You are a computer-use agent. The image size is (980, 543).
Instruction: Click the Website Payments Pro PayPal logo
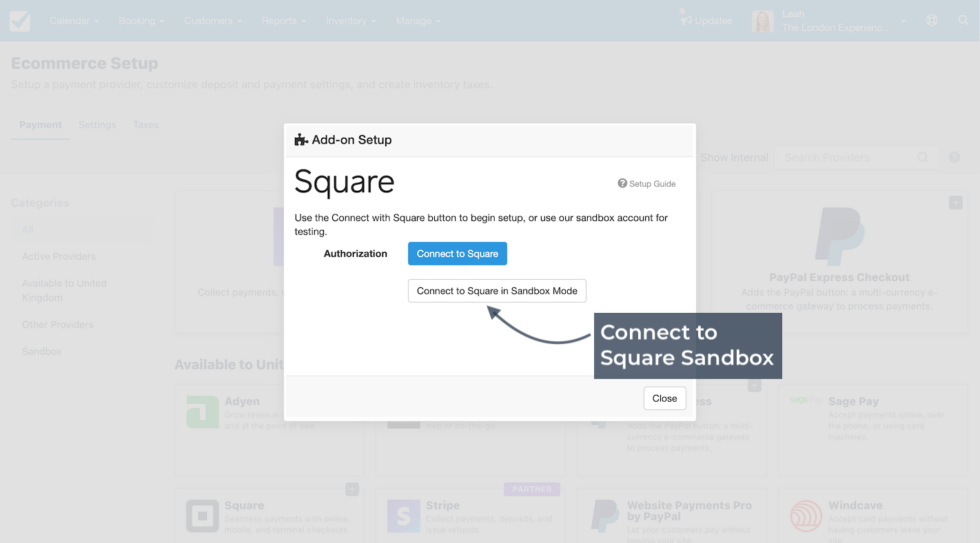coord(605,516)
